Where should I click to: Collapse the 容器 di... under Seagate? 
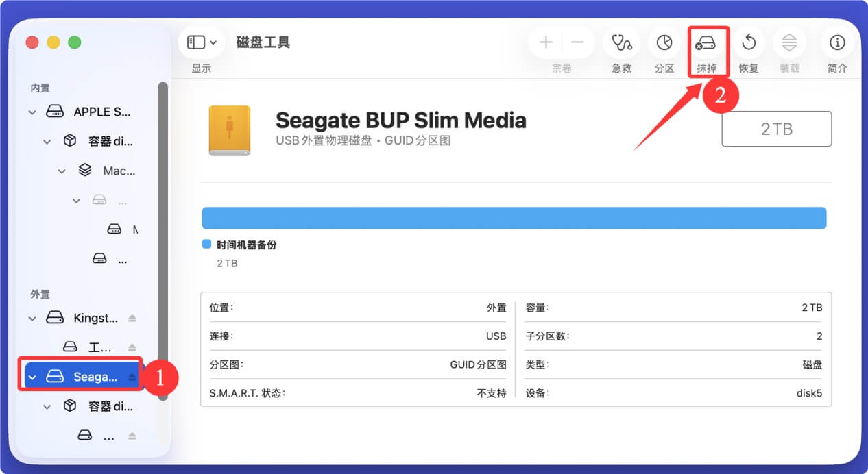point(47,406)
